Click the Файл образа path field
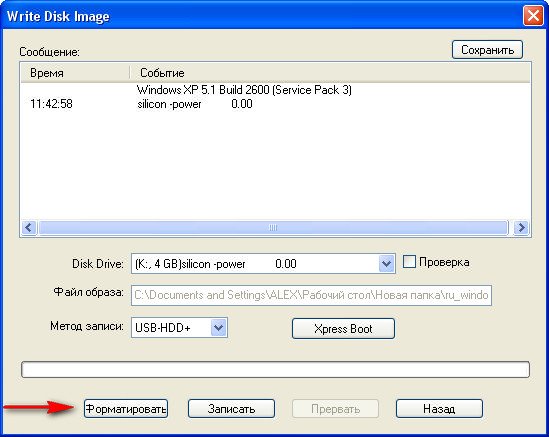Viewport: 549px width, 437px height. pos(311,295)
